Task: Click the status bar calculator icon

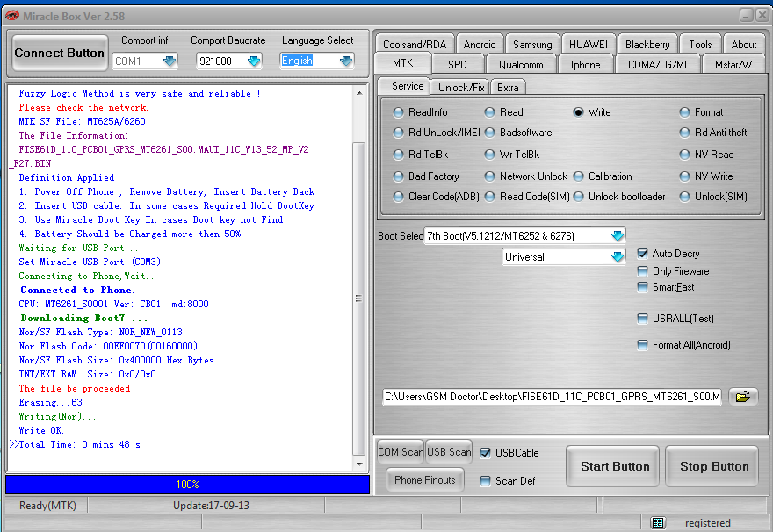Action: pos(658,522)
